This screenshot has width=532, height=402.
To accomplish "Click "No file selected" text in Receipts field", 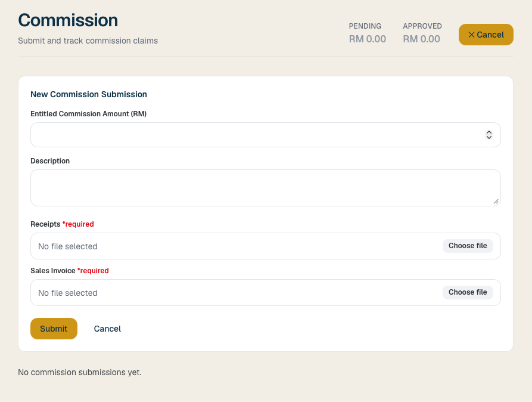I will [68, 246].
